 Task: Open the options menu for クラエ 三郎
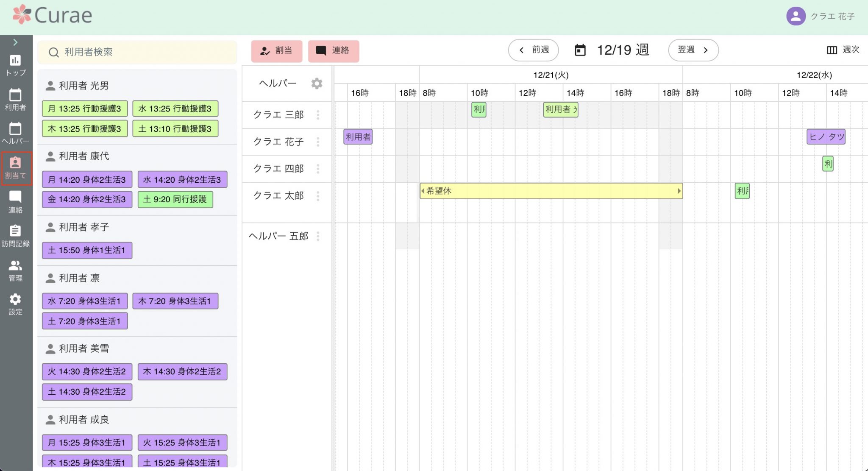(x=318, y=115)
